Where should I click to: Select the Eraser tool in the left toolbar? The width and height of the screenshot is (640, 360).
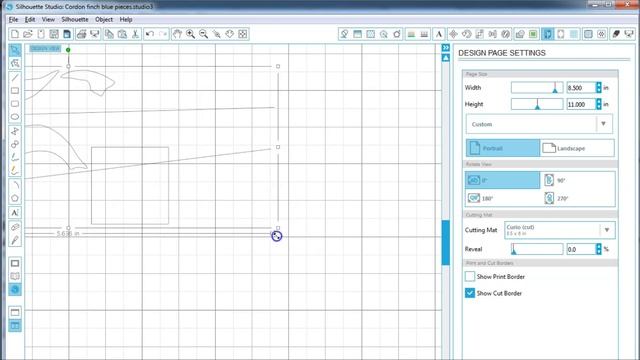[x=15, y=227]
